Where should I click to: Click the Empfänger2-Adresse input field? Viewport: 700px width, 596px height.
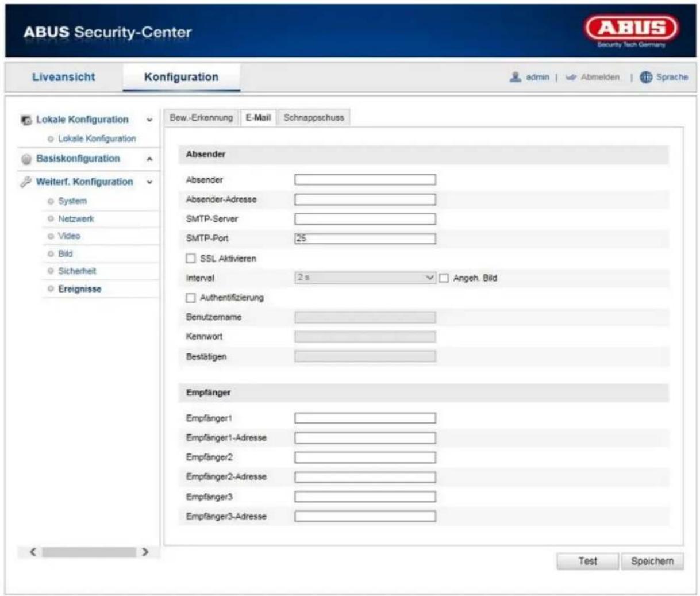coord(365,477)
